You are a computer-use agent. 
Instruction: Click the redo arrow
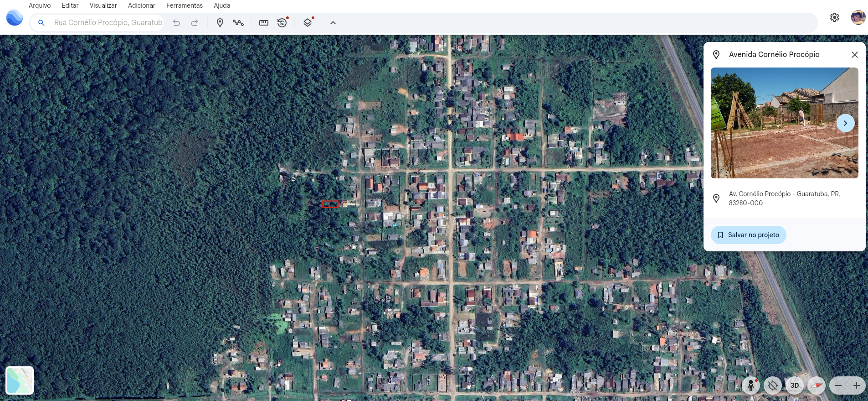[195, 22]
